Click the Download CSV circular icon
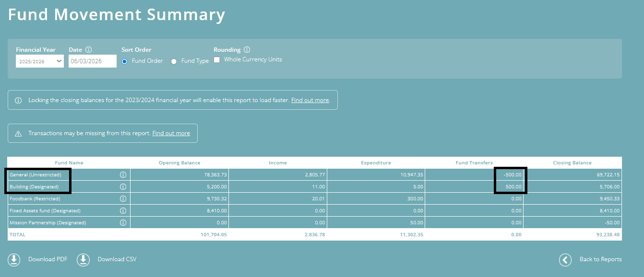 83,259
